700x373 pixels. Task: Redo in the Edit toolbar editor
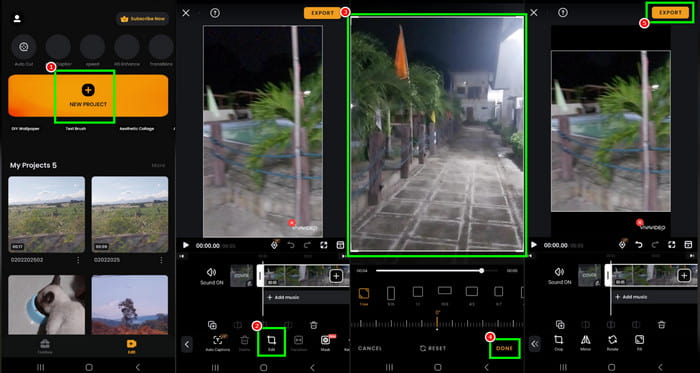[307, 245]
